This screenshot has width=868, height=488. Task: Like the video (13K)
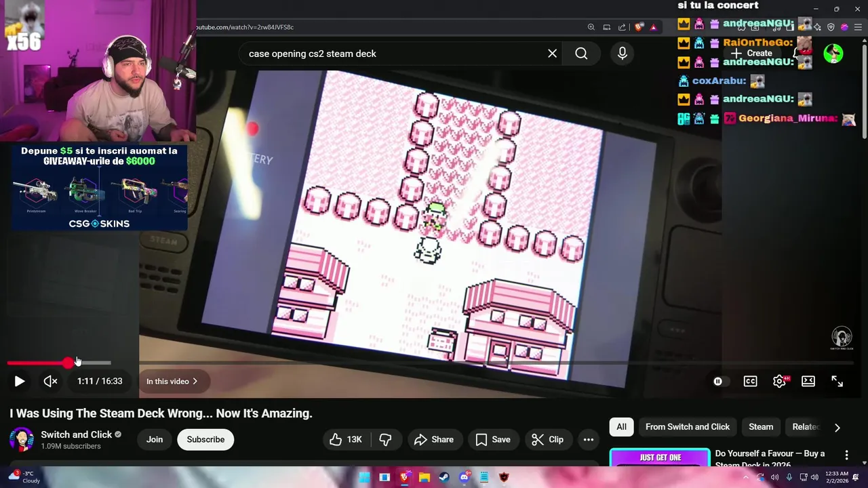point(346,439)
